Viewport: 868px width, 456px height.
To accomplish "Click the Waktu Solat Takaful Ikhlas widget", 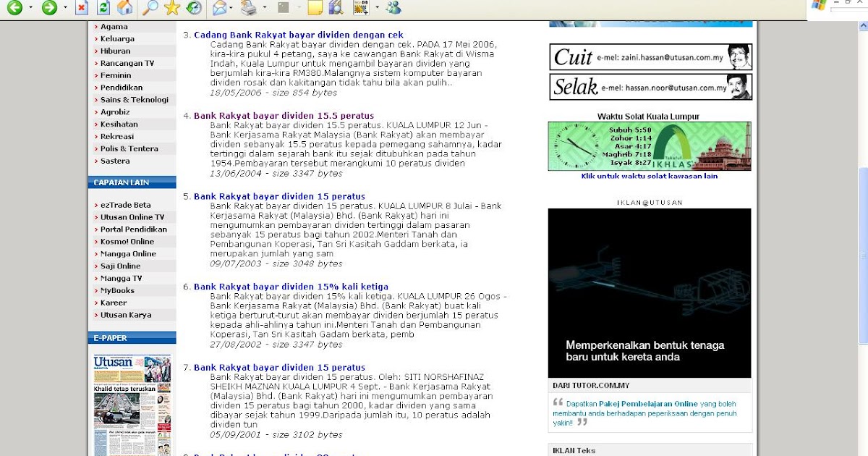I will point(650,146).
